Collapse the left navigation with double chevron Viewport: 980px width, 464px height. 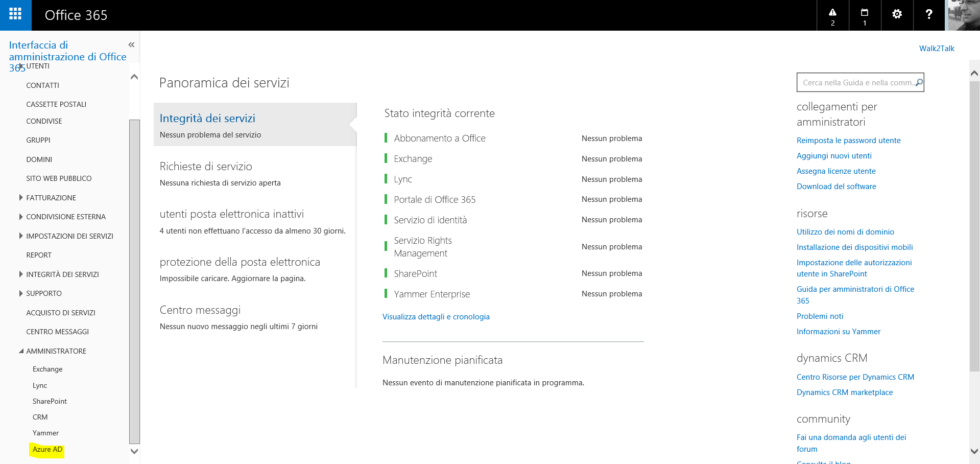[131, 45]
